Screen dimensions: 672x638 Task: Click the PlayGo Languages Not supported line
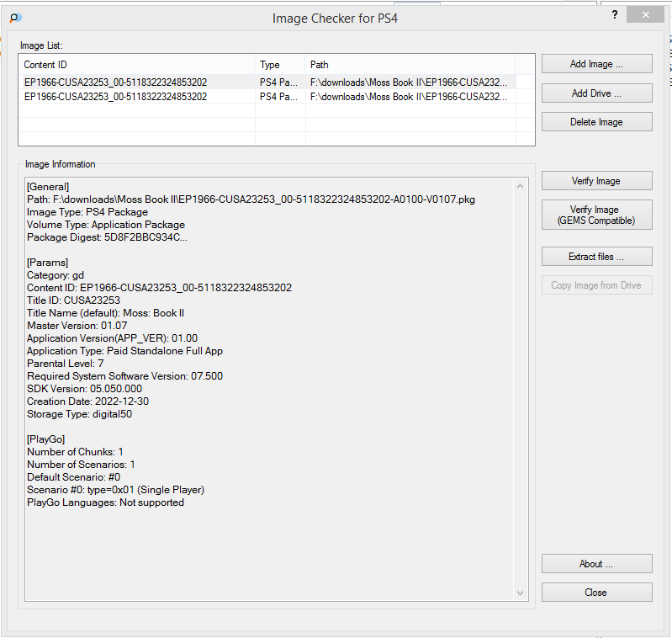tap(105, 502)
